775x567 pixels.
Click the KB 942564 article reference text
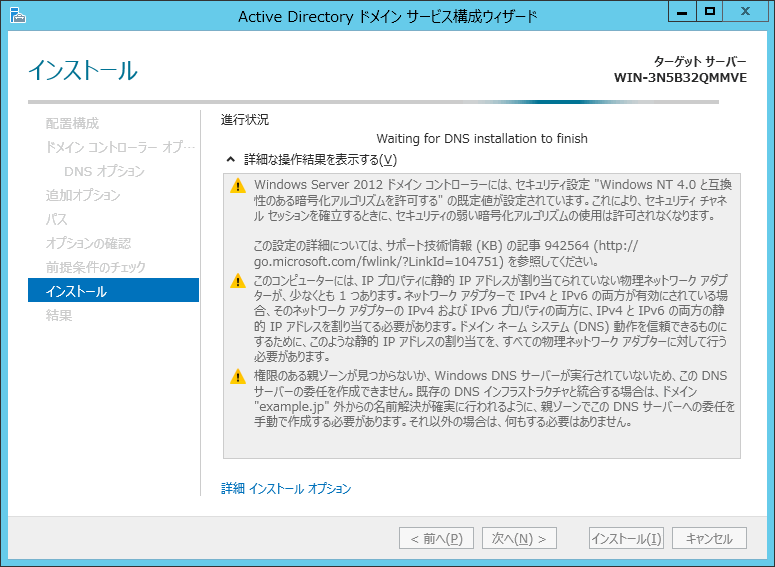click(x=567, y=246)
